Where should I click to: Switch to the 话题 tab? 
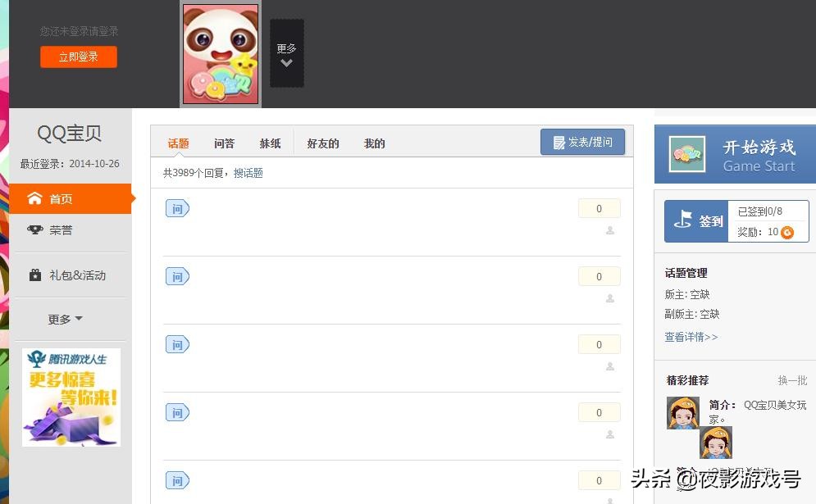pyautogui.click(x=179, y=143)
